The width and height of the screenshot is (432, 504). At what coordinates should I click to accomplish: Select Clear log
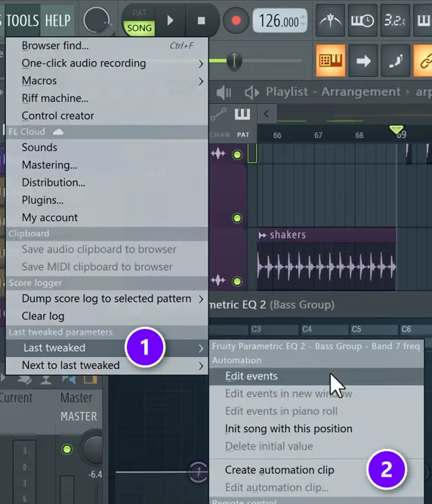[107, 316]
